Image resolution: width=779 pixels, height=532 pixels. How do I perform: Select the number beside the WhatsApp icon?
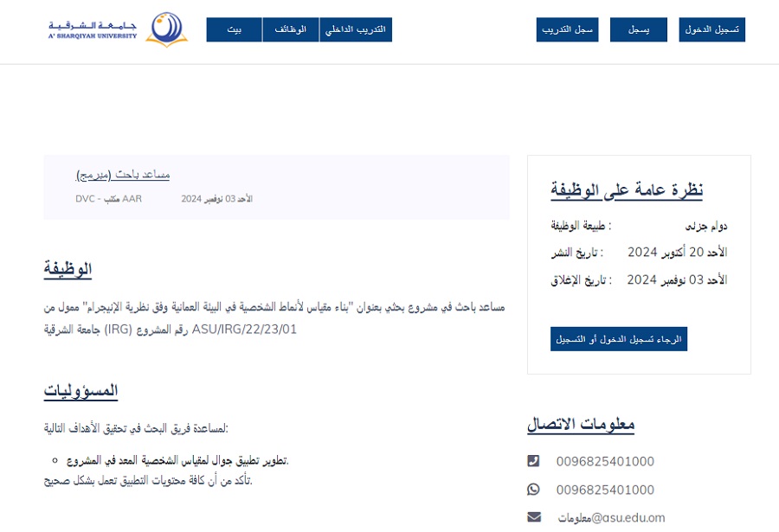[605, 490]
